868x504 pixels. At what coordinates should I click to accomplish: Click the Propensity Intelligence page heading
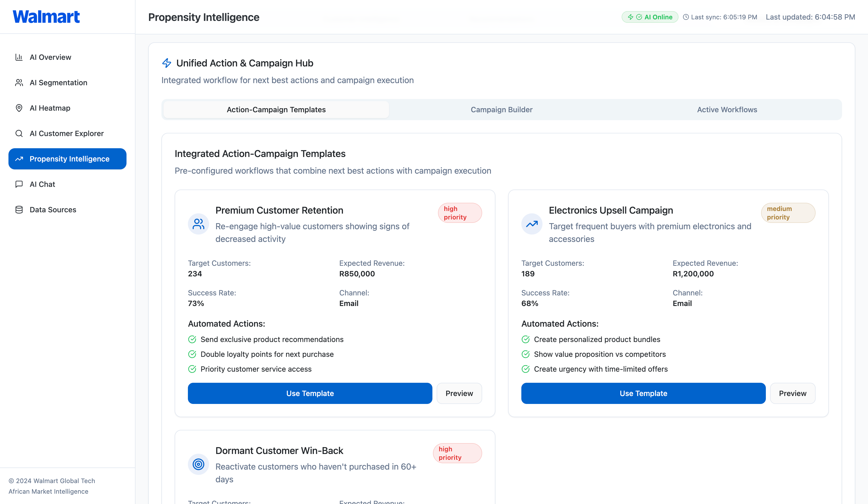pos(204,17)
